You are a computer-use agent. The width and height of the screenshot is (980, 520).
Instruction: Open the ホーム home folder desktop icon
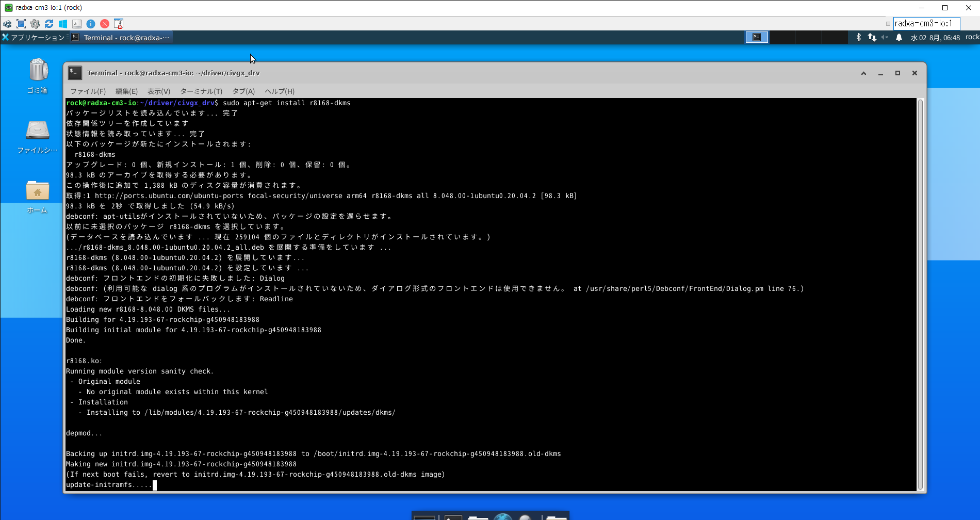(x=38, y=197)
